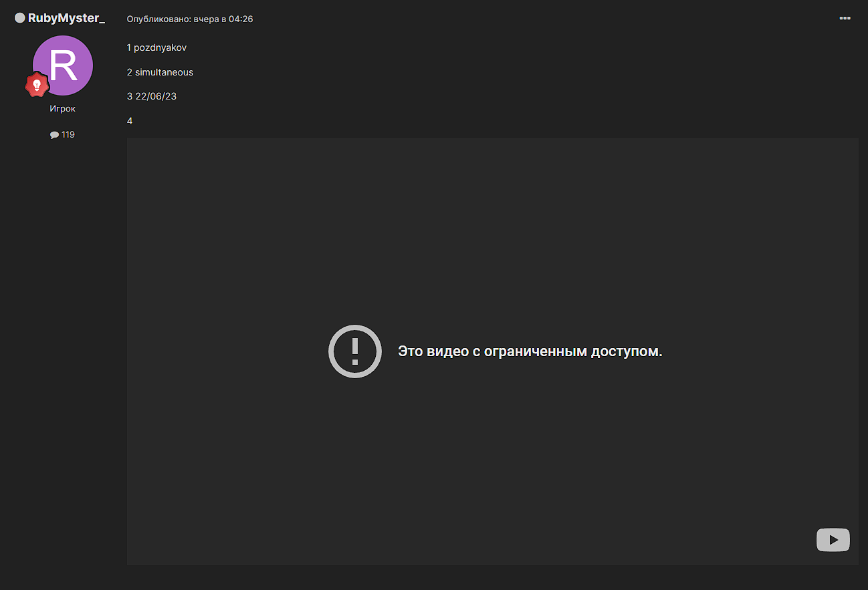Click the red lightbulb rank badge
Image resolution: width=868 pixels, height=590 pixels.
click(37, 85)
